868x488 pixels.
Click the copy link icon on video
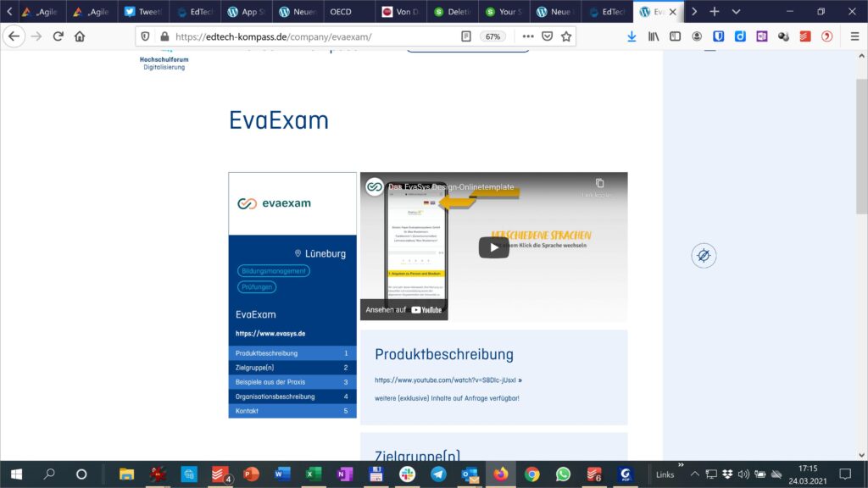point(599,183)
